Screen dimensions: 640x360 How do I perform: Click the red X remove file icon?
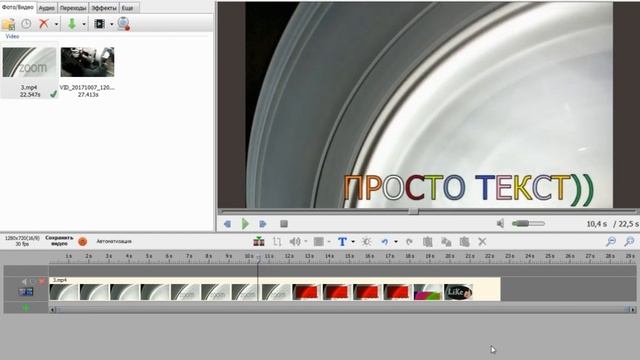pyautogui.click(x=44, y=24)
